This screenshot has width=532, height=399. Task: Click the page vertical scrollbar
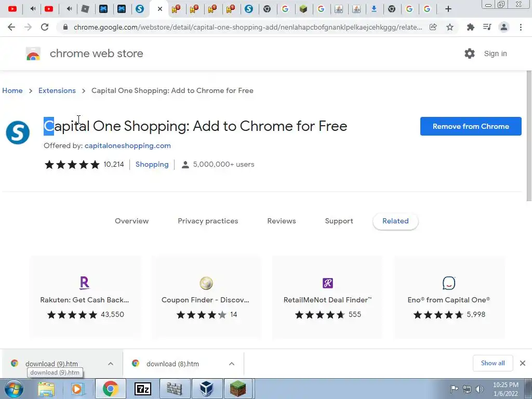click(x=528, y=136)
